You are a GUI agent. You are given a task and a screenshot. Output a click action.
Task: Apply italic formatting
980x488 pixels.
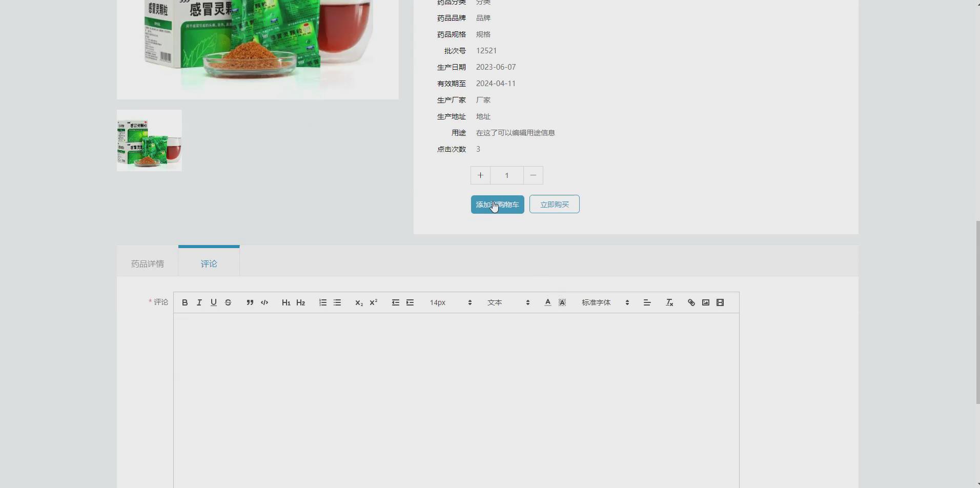pyautogui.click(x=199, y=302)
